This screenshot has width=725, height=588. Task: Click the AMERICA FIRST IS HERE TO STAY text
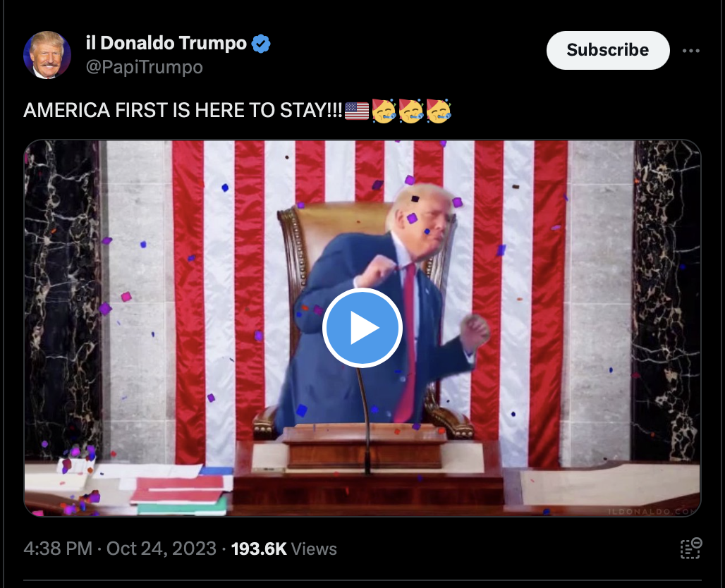[x=183, y=111]
